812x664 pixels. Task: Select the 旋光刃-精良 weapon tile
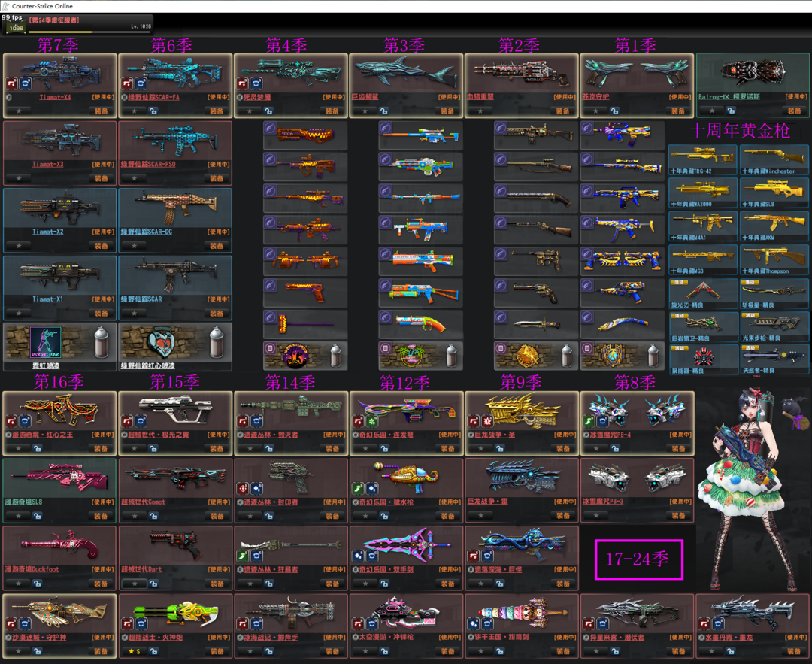click(703, 294)
